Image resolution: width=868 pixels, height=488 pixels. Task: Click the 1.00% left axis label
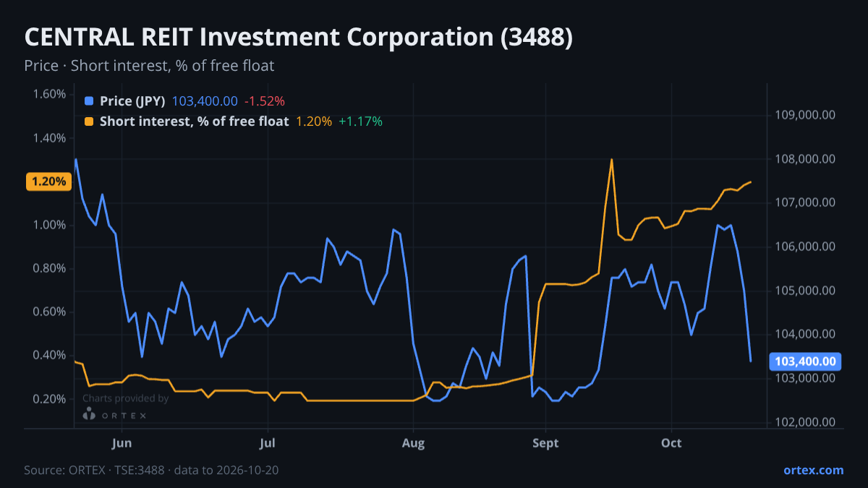coord(49,225)
